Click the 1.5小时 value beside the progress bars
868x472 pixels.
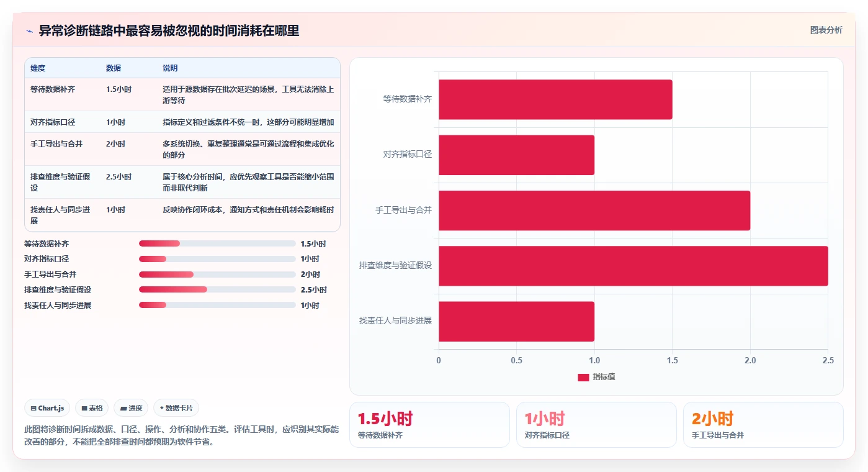[313, 244]
